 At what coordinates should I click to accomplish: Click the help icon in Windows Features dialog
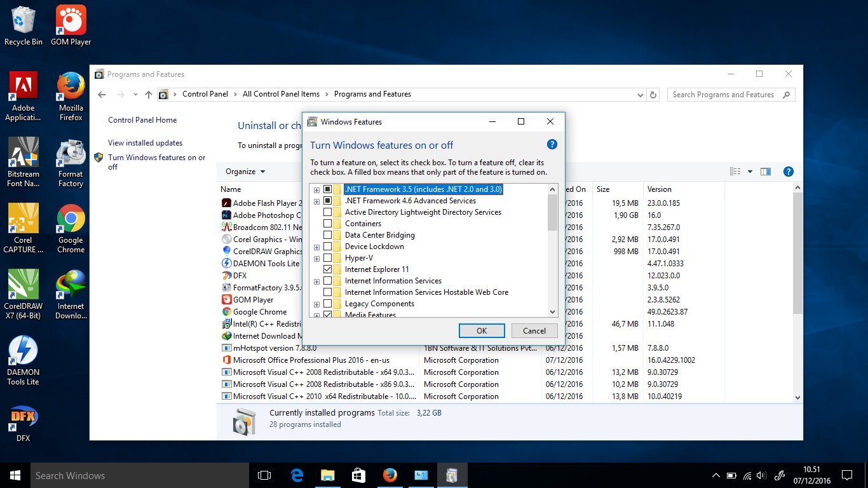pyautogui.click(x=552, y=144)
